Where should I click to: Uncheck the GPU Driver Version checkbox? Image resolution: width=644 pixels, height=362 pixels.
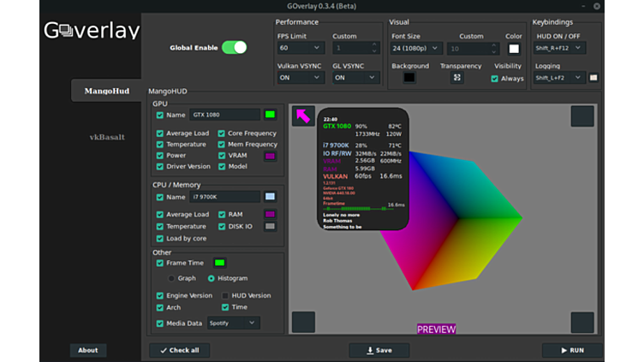[x=160, y=167]
